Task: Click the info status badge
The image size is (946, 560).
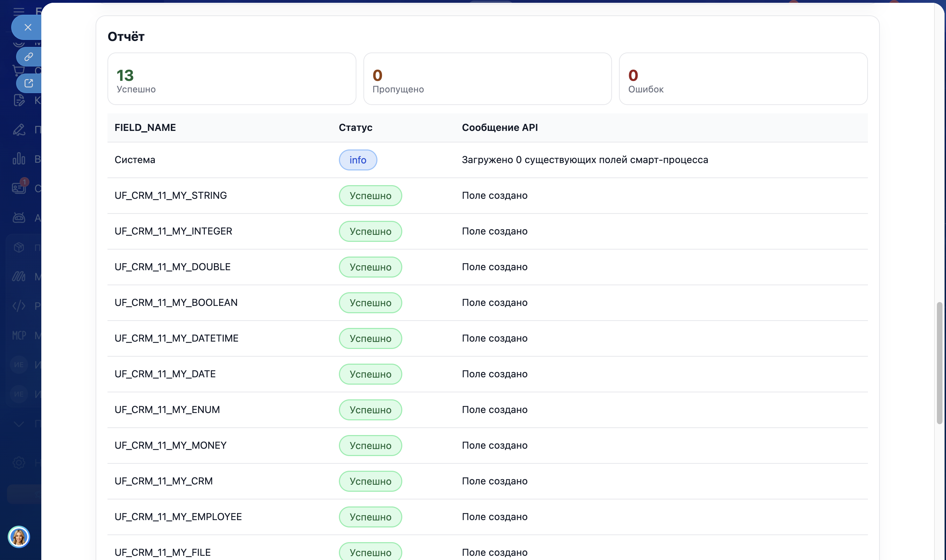Action: coord(357,160)
